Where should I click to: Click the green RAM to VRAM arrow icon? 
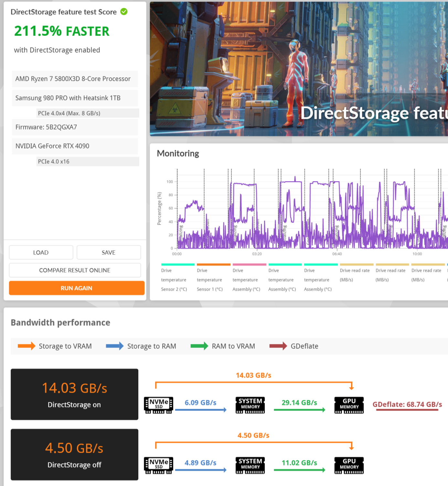click(x=199, y=346)
